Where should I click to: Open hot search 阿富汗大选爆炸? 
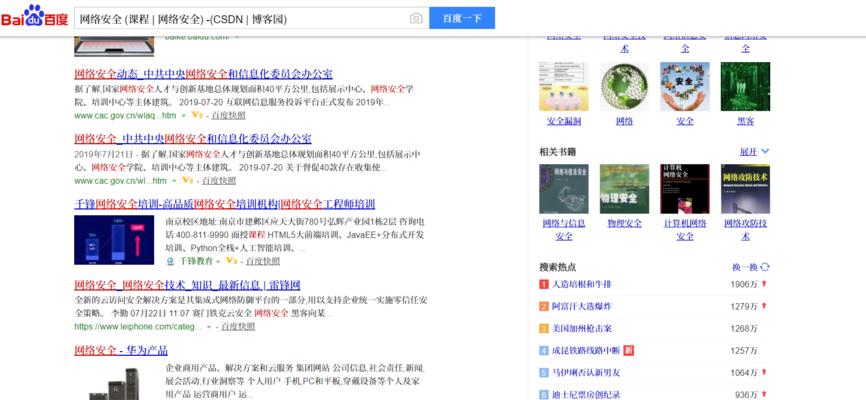[582, 307]
